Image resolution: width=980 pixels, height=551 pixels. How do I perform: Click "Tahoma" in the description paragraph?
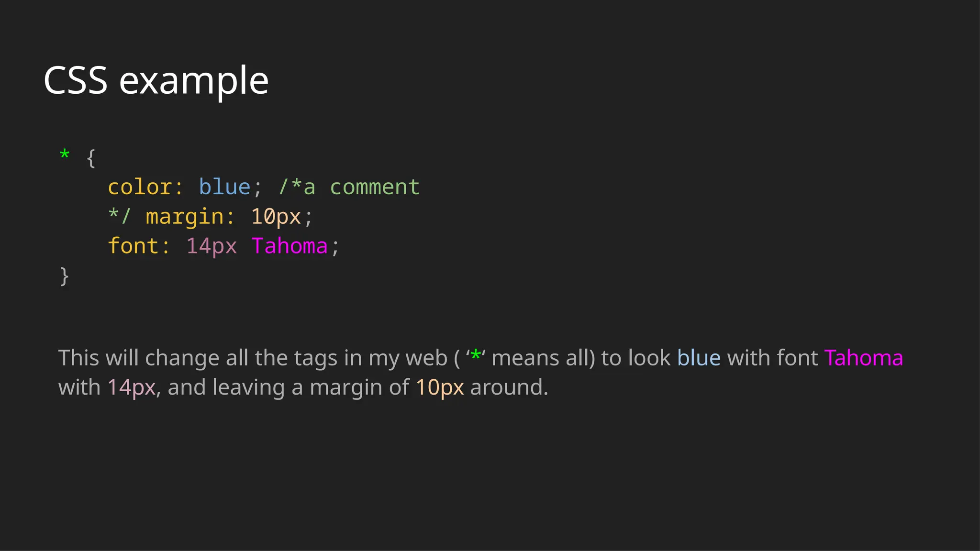863,358
